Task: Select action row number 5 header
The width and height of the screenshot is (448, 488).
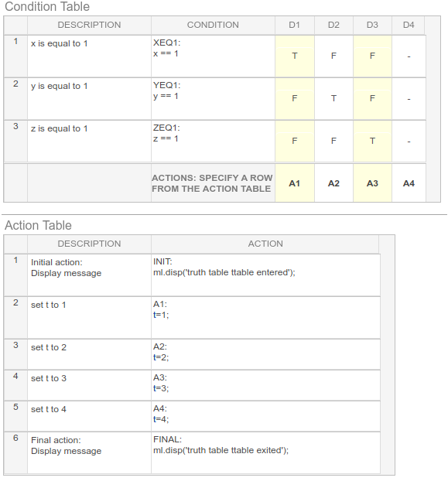Action: [15, 416]
